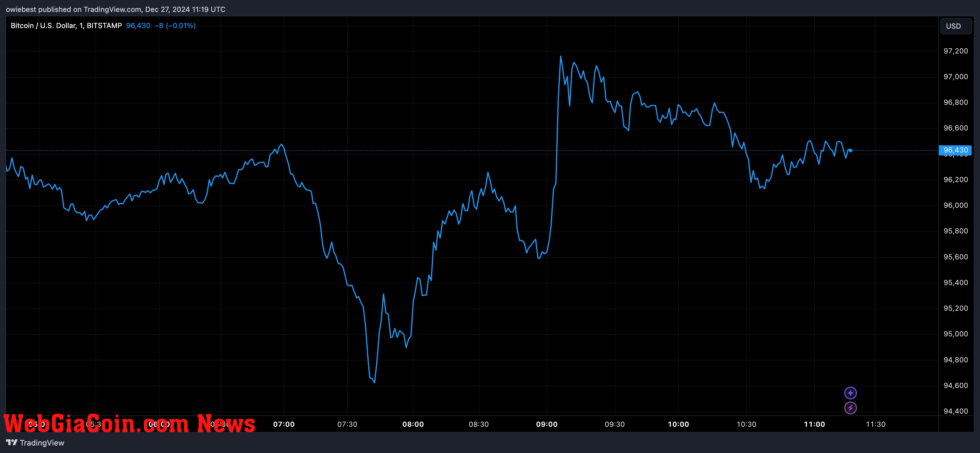This screenshot has height=453, width=980.
Task: Click the last-price dot on the line
Action: [851, 150]
